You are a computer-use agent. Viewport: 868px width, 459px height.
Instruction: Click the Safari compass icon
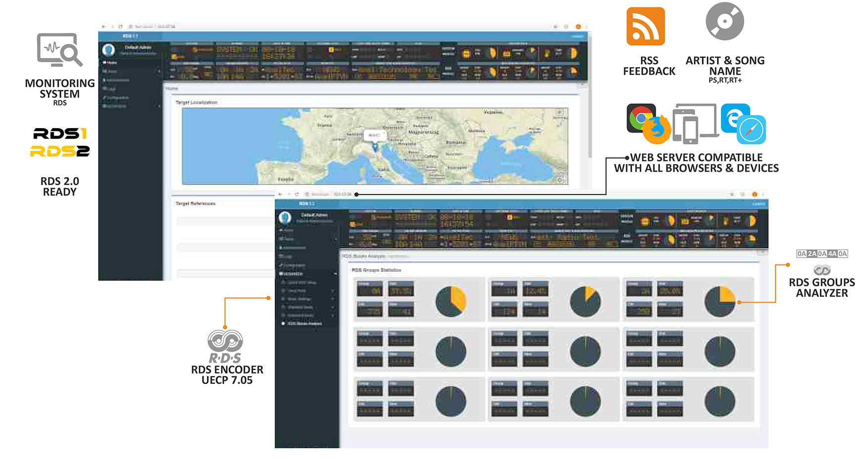pyautogui.click(x=751, y=130)
